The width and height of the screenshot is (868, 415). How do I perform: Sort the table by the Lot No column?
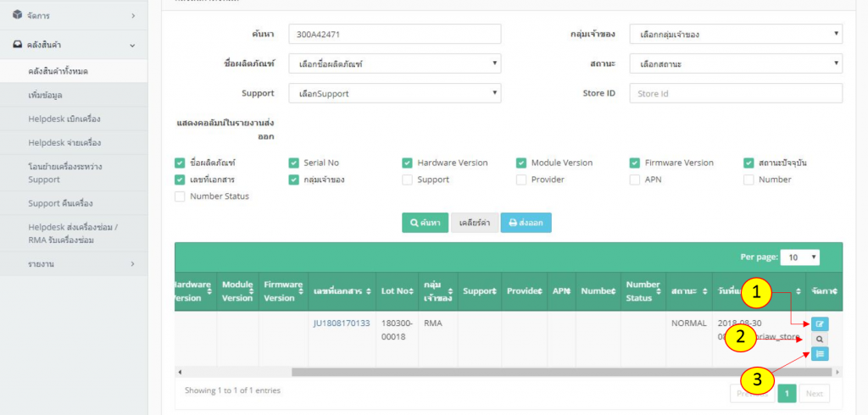398,291
